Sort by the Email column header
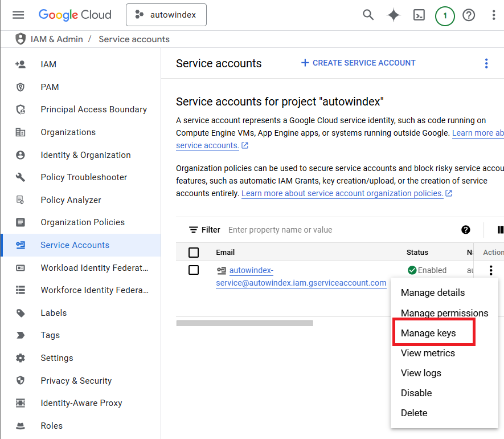This screenshot has height=439, width=504. (x=226, y=253)
